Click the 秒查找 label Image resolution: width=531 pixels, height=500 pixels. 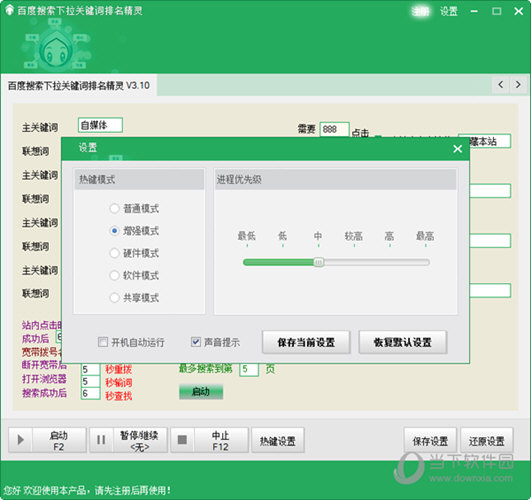click(119, 395)
